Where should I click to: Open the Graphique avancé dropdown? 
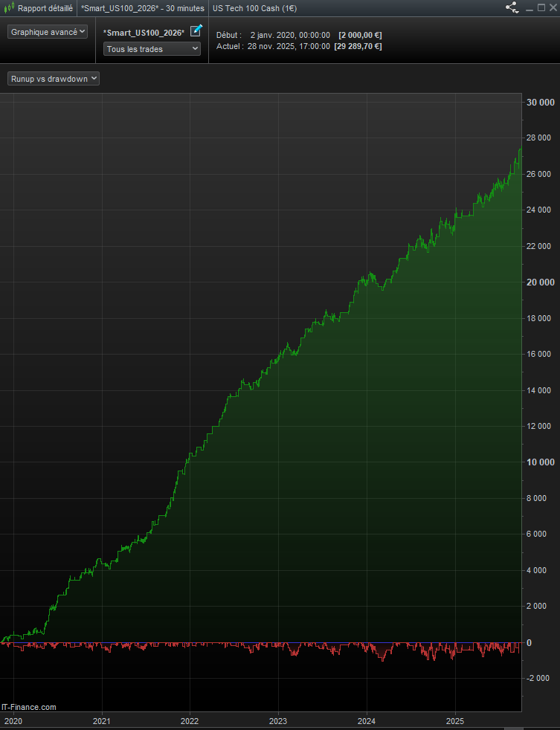[x=48, y=32]
